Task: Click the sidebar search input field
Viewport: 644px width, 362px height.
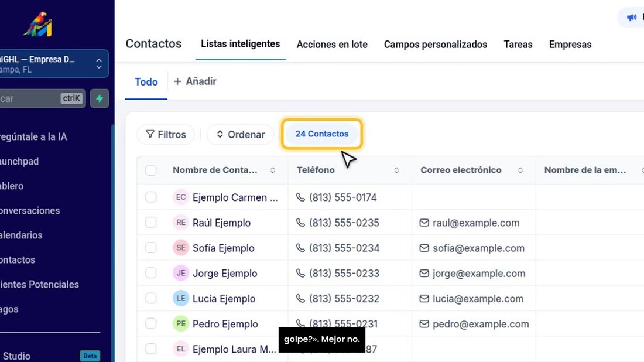Action: point(43,98)
